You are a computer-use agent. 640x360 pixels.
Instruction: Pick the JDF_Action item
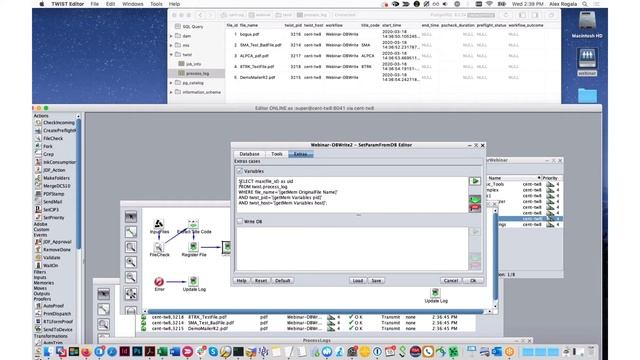(51, 170)
